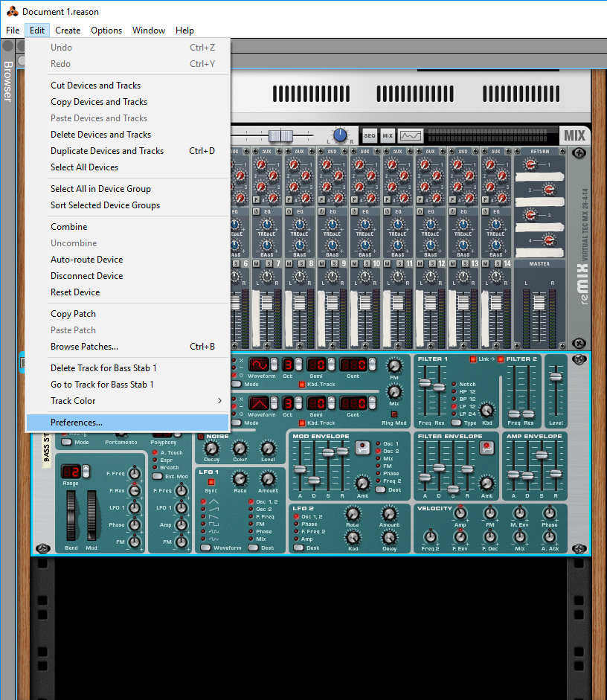Toggle LFO 1 Sync button
607x700 pixels.
(x=211, y=482)
